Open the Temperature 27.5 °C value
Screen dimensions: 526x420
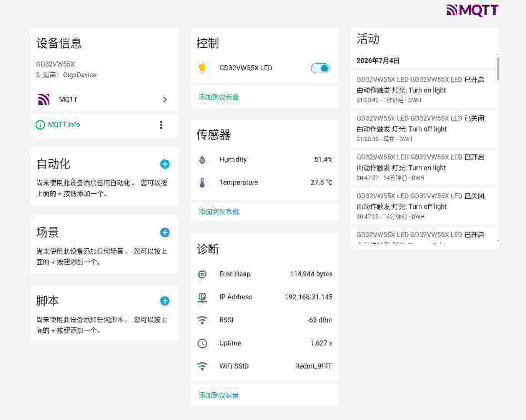[x=321, y=183]
